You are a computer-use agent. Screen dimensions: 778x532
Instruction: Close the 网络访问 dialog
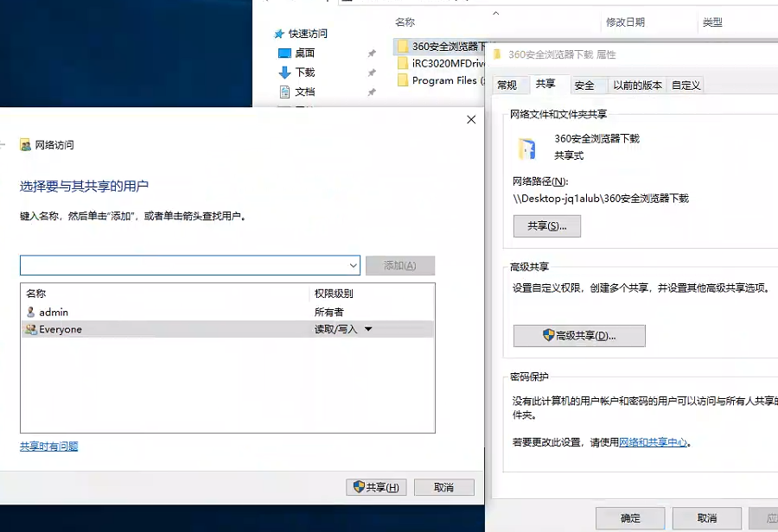pos(471,119)
